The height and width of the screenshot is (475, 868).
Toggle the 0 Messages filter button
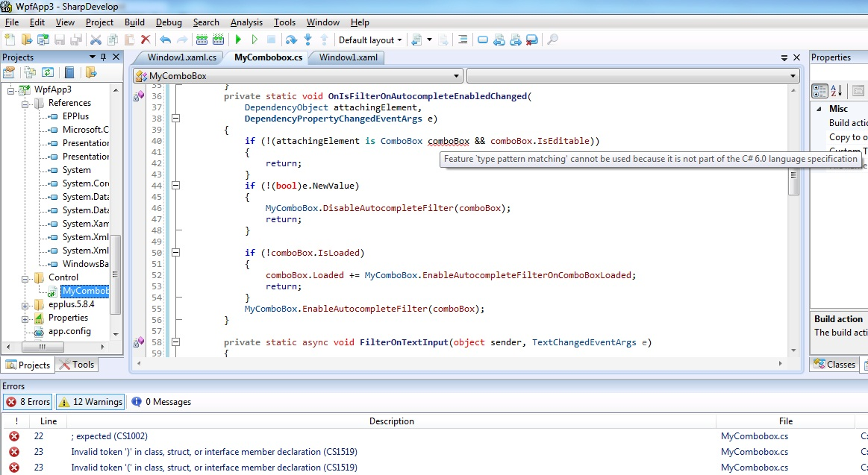(x=161, y=402)
